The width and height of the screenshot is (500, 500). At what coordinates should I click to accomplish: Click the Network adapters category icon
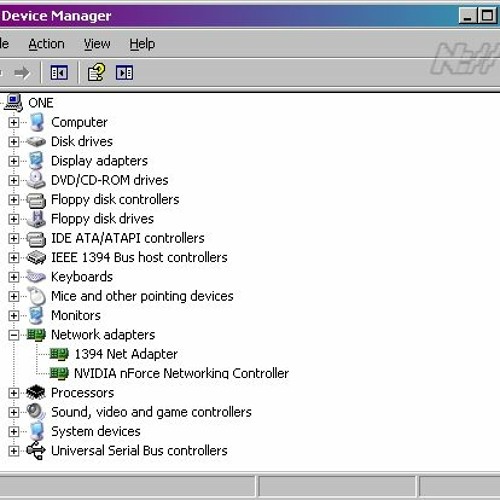click(x=36, y=335)
